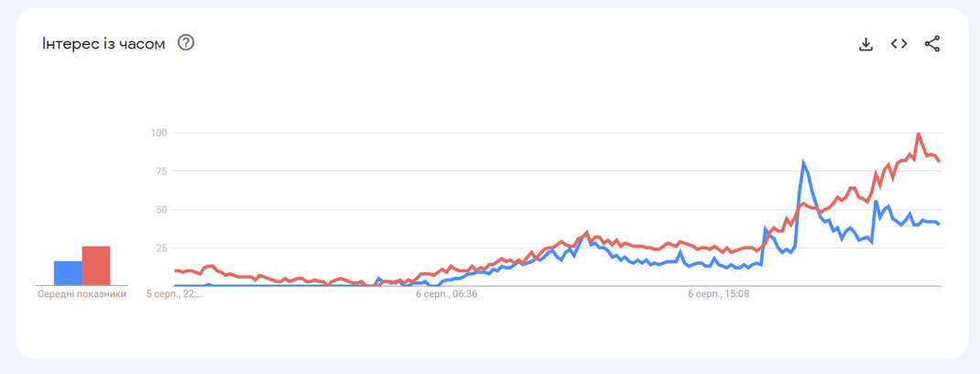Click the red line's leftmost starting point
The width and height of the screenshot is (980, 374).
(x=175, y=270)
